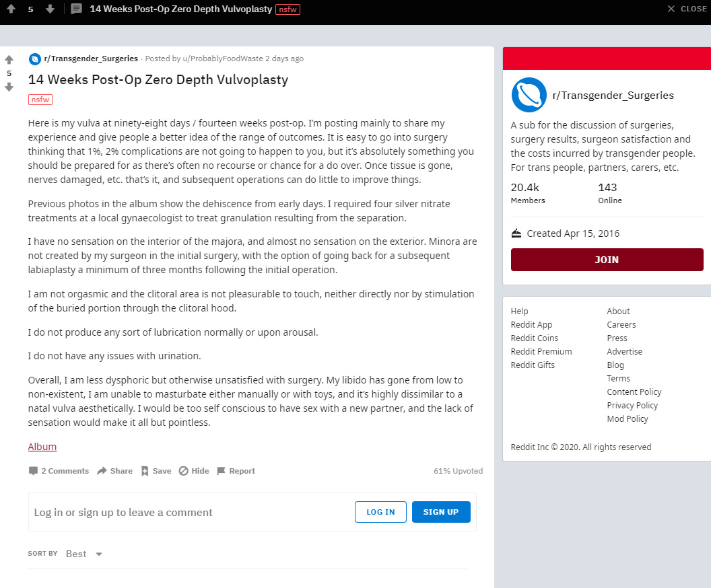Open r/Transgender_Surgeries from the sidebar
The width and height of the screenshot is (711, 588).
[x=613, y=95]
